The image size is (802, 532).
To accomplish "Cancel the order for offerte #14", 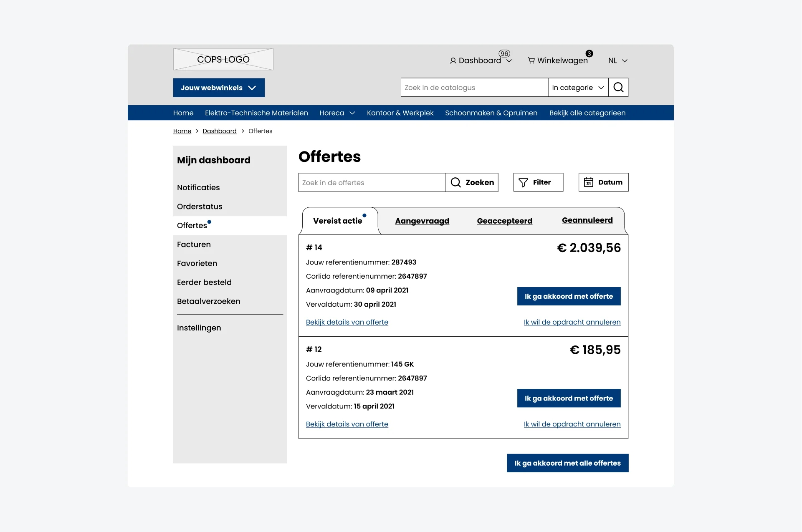I will point(572,322).
